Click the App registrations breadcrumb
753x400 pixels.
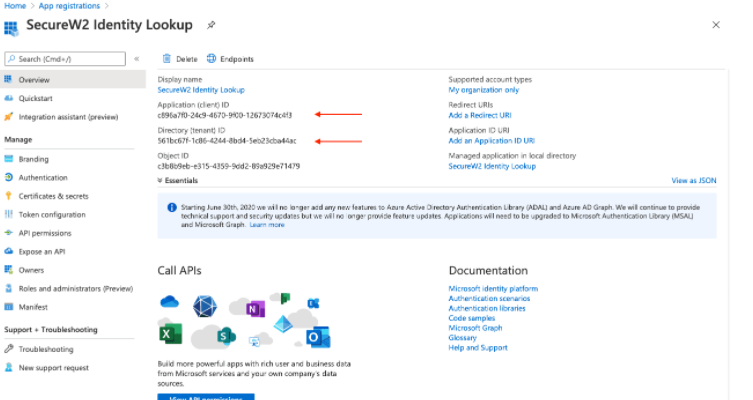(x=69, y=6)
